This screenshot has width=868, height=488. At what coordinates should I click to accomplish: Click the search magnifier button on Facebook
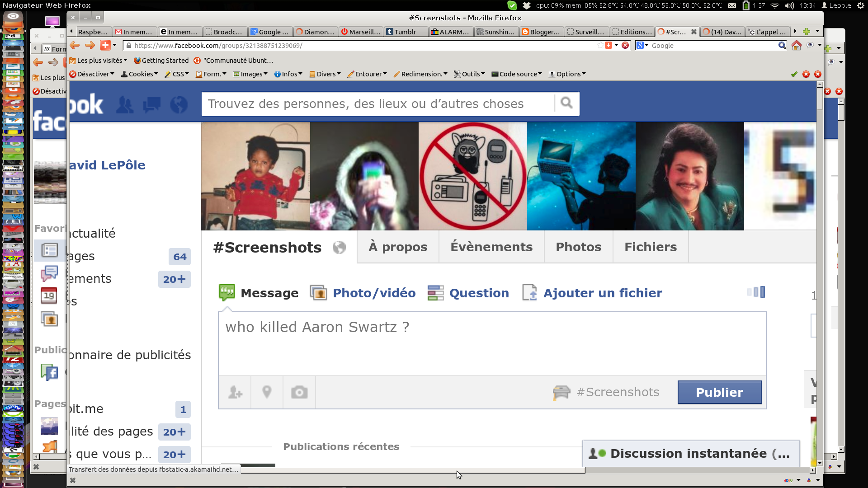pos(566,103)
